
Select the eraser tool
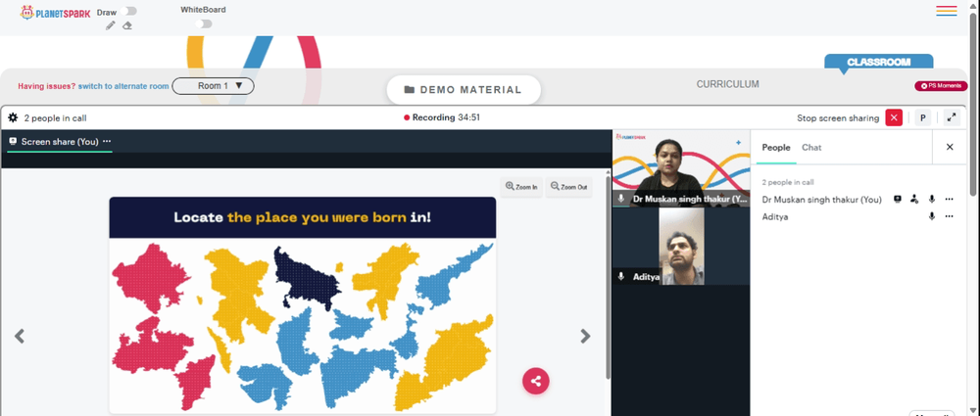point(127,25)
